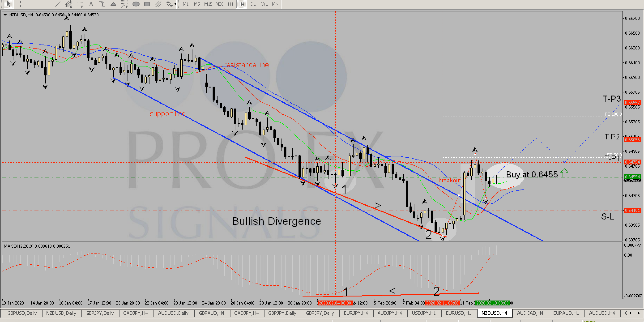
Task: Open the arrows tool dropdown arrow
Action: pos(175,4)
